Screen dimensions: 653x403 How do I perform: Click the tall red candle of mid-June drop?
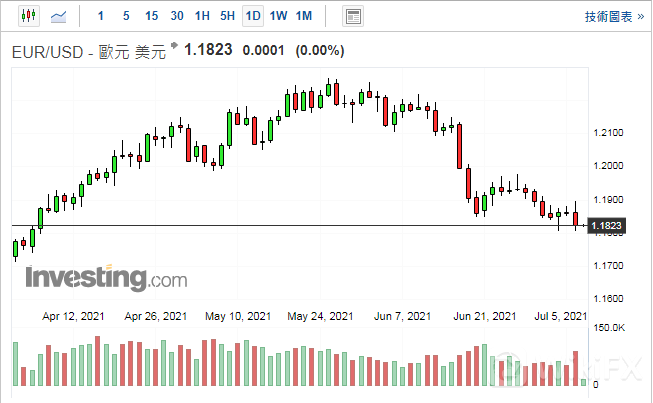458,146
